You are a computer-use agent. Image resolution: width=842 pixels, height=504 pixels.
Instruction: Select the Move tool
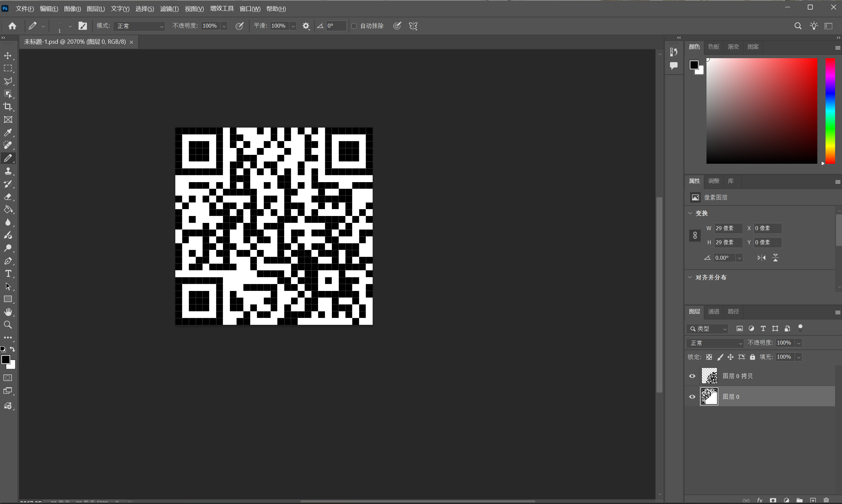(8, 55)
